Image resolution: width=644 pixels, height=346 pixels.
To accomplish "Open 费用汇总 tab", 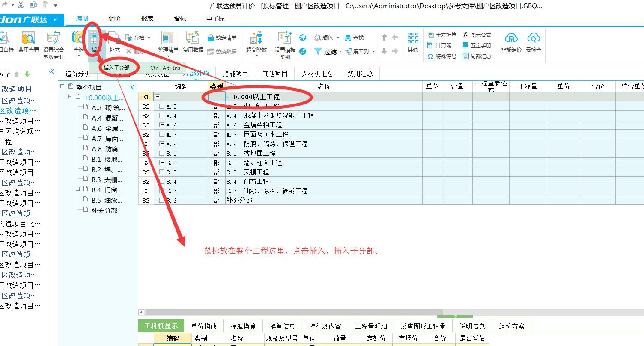I will [x=360, y=74].
